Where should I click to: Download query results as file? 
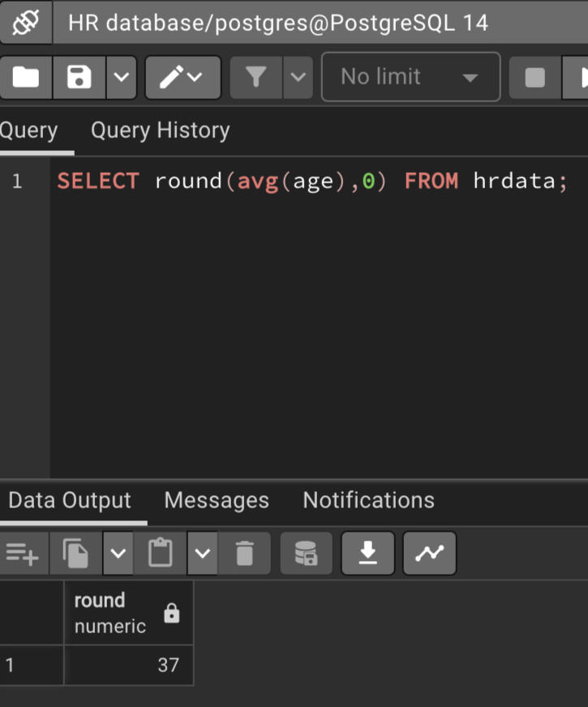pos(368,554)
